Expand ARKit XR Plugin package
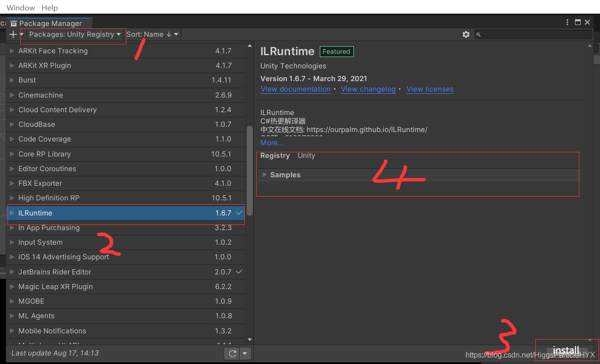This screenshot has width=600, height=364. point(12,66)
